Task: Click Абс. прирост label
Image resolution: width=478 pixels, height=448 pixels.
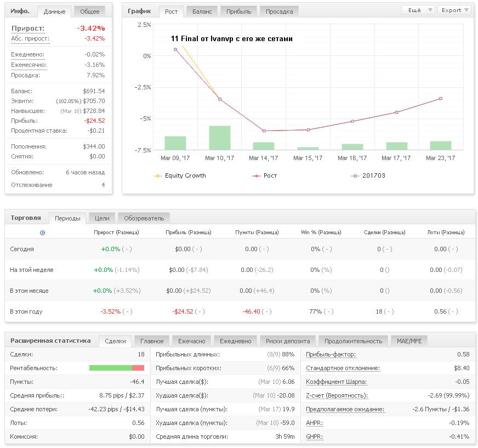Action: click(30, 39)
